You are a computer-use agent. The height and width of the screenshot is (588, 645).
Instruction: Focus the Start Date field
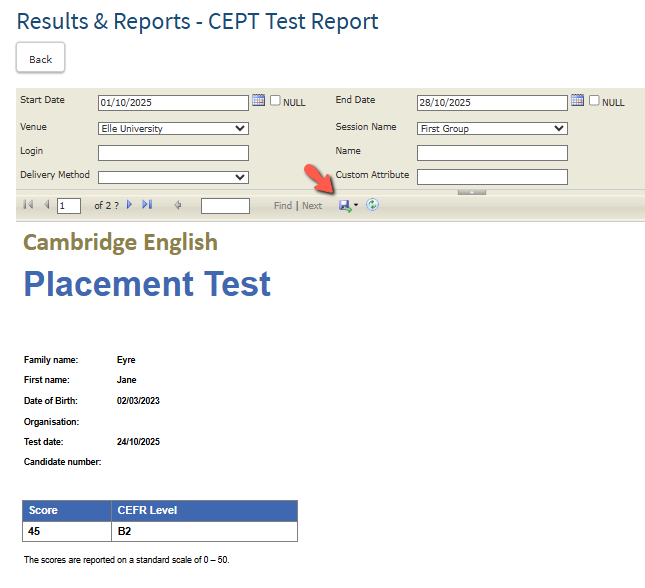173,102
